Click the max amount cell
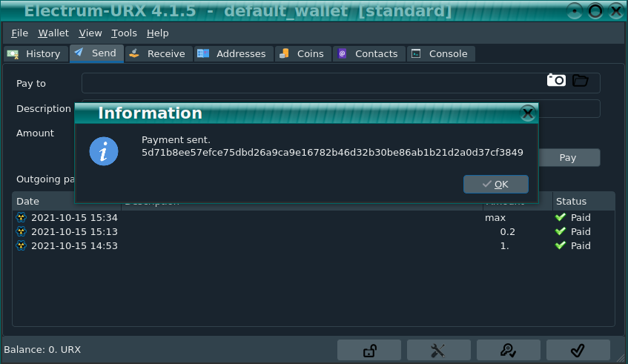The width and height of the screenshot is (628, 364). (x=495, y=218)
